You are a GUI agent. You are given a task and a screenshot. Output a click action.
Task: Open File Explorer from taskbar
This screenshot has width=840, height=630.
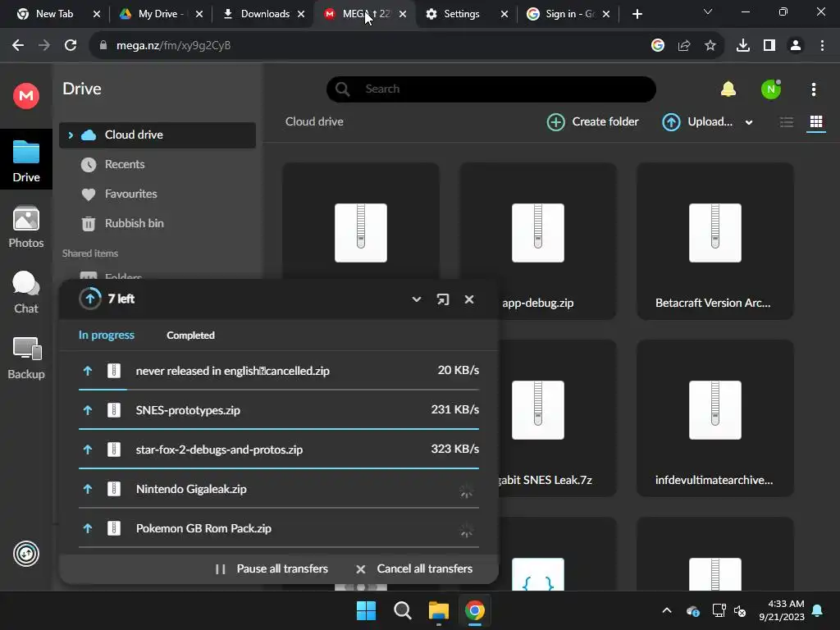point(439,610)
